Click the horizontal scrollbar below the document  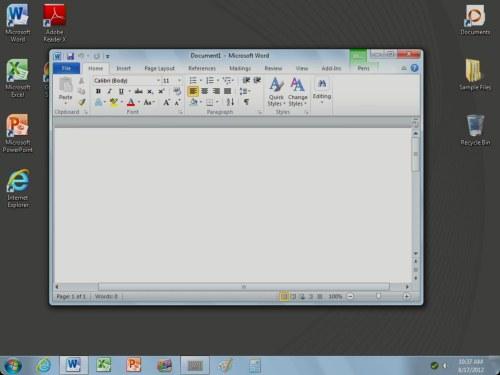click(244, 287)
